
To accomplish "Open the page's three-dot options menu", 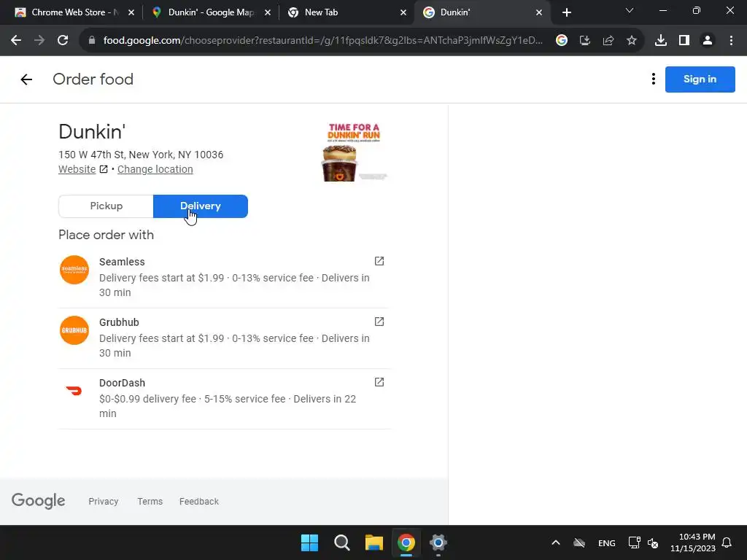I will [x=653, y=79].
